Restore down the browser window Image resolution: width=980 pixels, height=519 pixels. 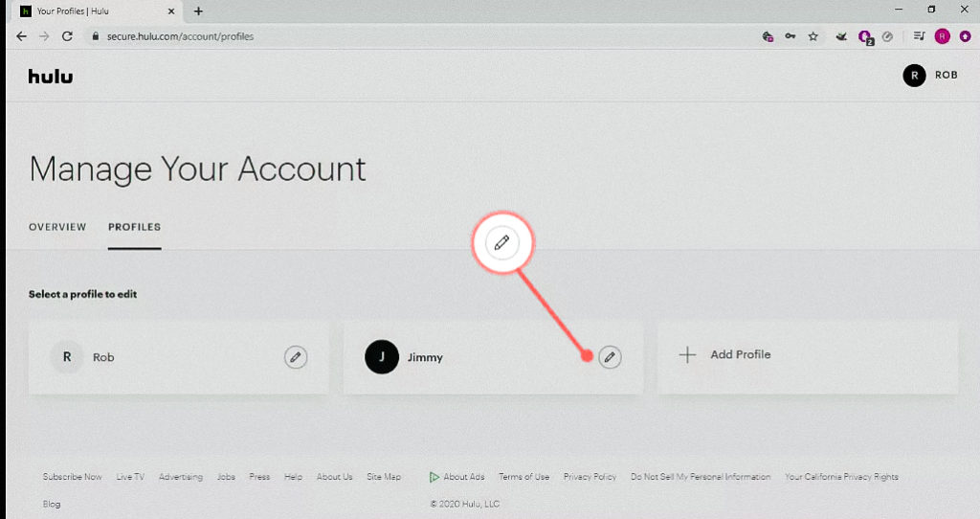(x=931, y=10)
